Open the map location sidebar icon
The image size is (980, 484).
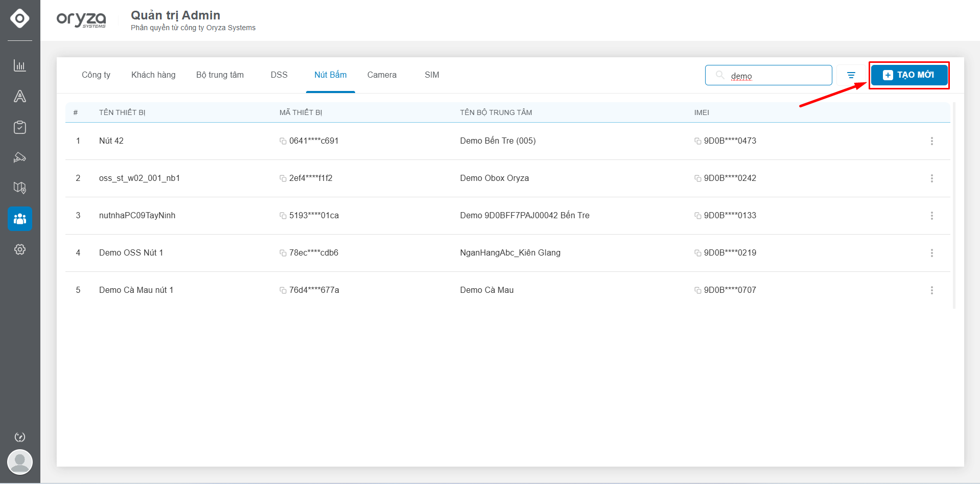[20, 188]
